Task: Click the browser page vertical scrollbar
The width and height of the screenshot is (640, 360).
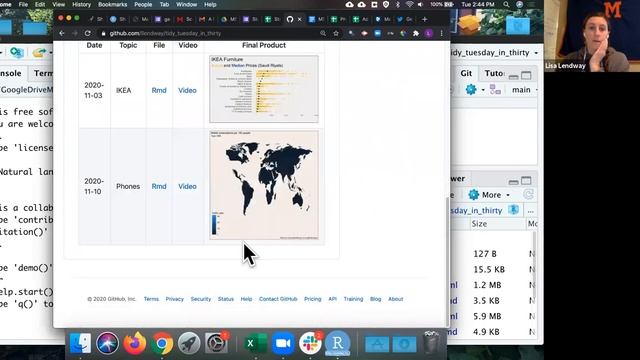Action: 448,261
